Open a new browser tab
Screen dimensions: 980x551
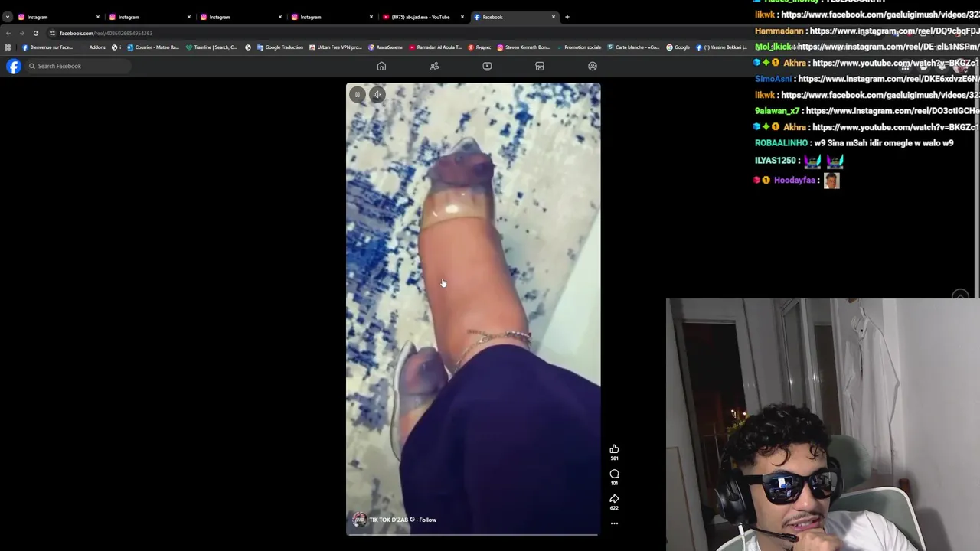[567, 17]
